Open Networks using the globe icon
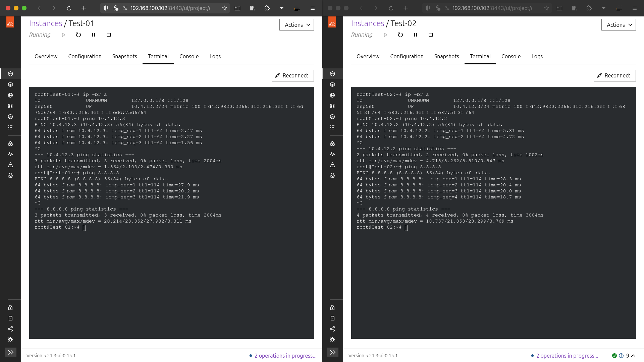The height and width of the screenshot is (362, 644). (10, 95)
